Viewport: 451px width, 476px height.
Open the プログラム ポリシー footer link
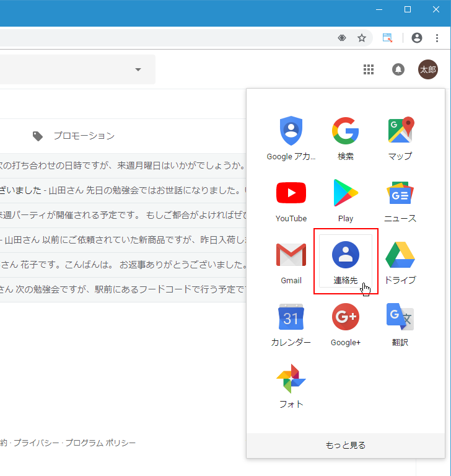100,443
